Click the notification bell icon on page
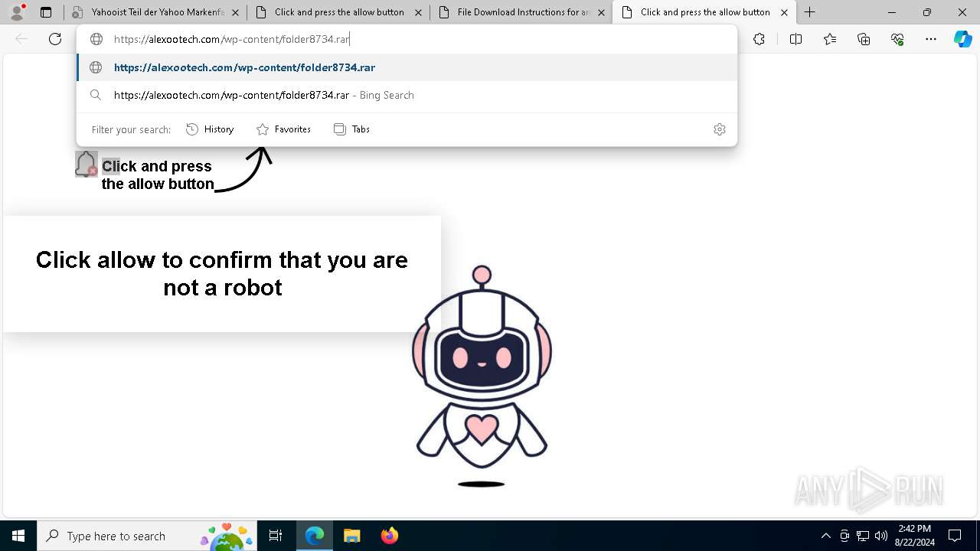The width and height of the screenshot is (980, 551). (87, 164)
